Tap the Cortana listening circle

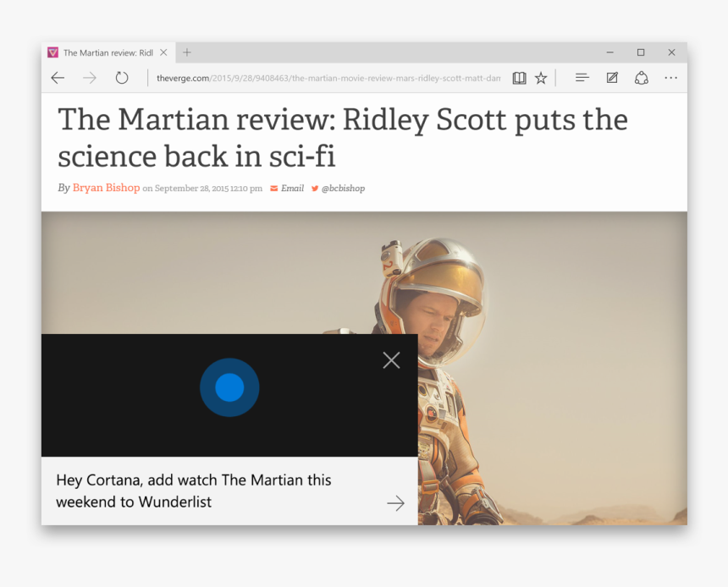[x=229, y=387]
